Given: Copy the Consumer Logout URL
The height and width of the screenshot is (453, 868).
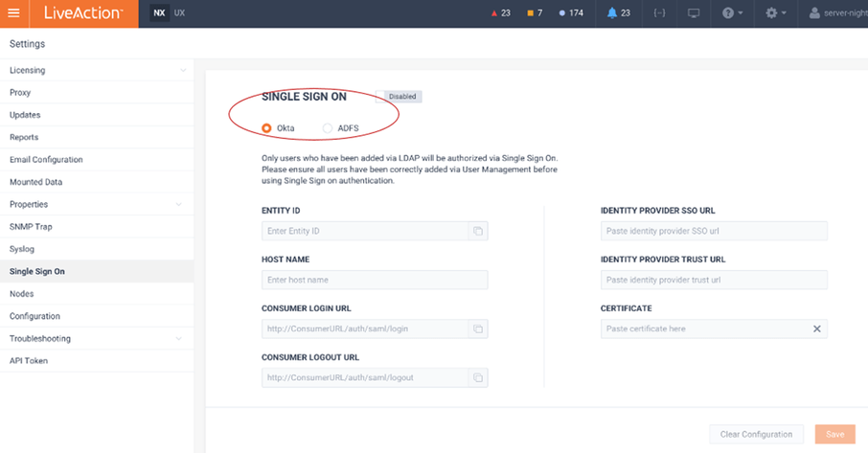Looking at the screenshot, I should tap(478, 377).
